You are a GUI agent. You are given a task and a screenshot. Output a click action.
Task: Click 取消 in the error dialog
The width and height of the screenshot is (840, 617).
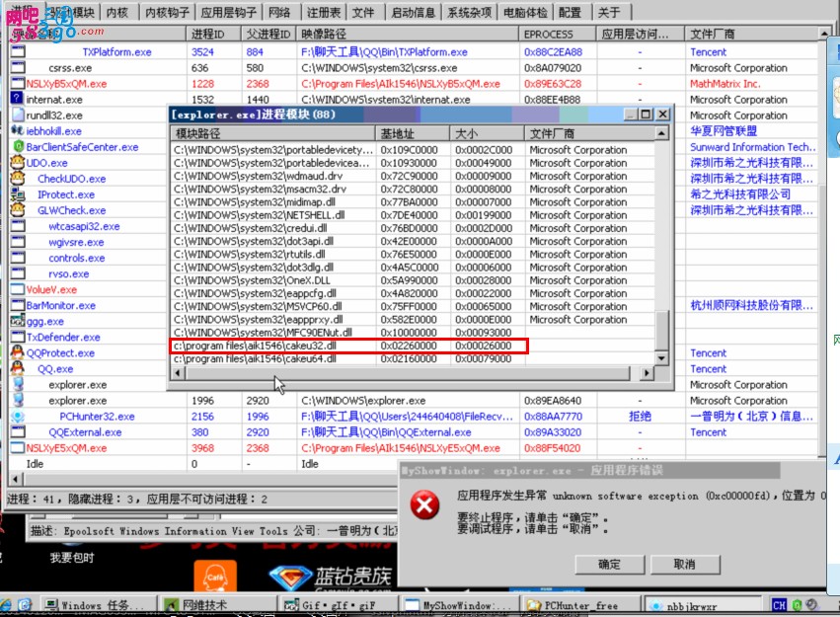pos(685,564)
